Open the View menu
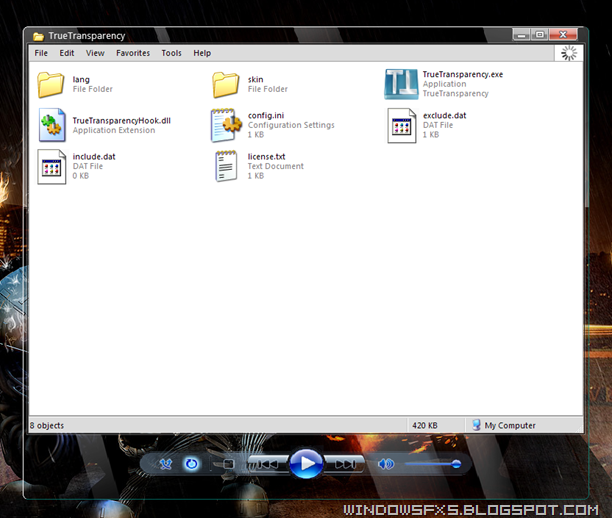This screenshot has width=612, height=518. pos(95,53)
